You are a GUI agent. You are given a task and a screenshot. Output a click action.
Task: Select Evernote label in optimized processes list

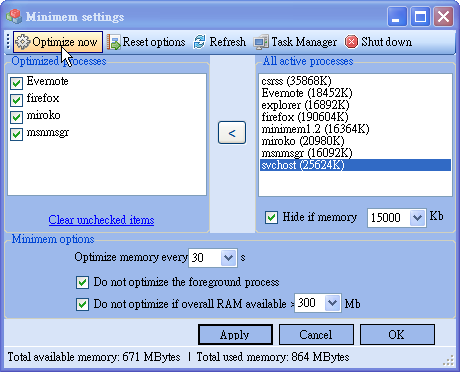click(48, 81)
